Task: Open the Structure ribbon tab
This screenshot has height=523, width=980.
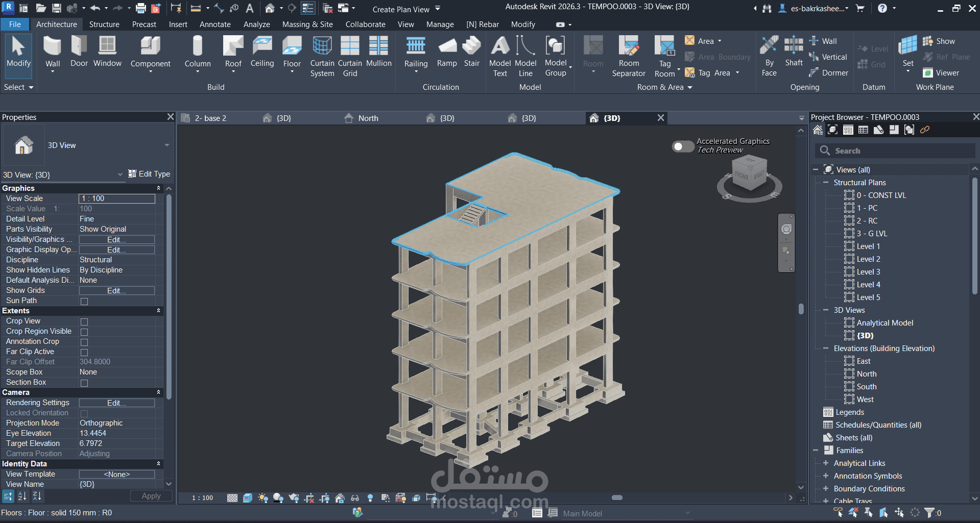Action: [x=104, y=24]
